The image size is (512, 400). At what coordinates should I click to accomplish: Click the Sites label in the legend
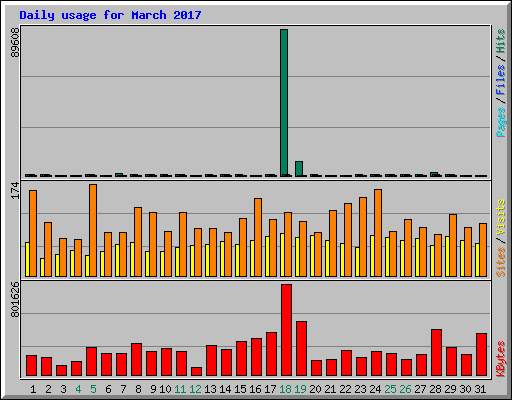pos(500,262)
